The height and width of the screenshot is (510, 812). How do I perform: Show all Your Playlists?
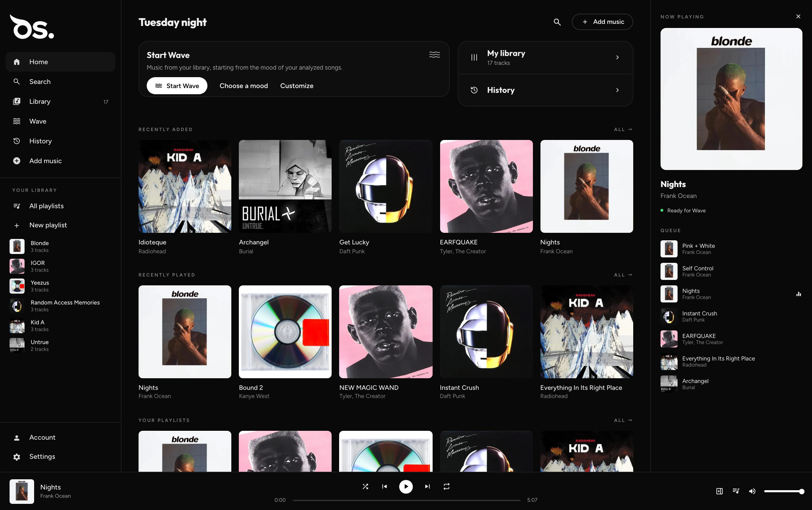[x=623, y=420]
